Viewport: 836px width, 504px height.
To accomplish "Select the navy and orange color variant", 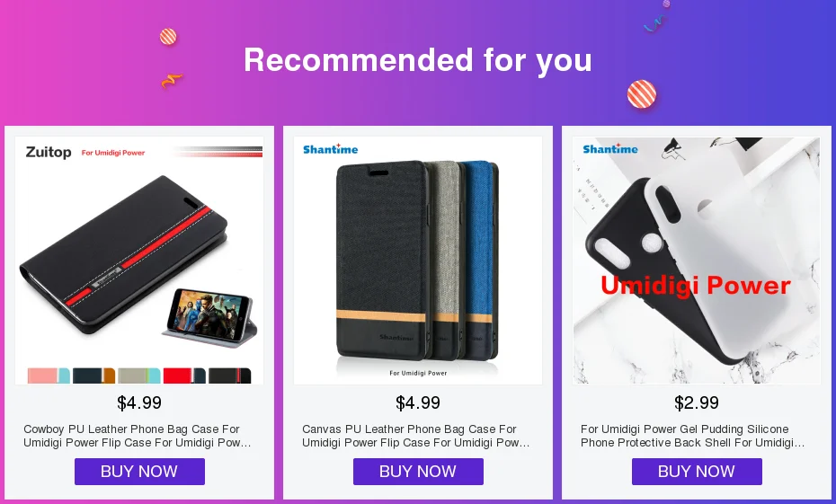I will coord(93,376).
